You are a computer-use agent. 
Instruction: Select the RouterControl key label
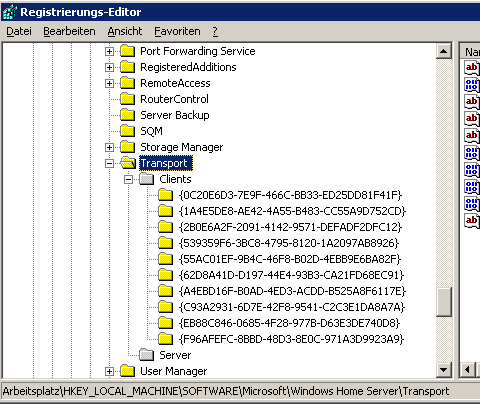(x=174, y=99)
